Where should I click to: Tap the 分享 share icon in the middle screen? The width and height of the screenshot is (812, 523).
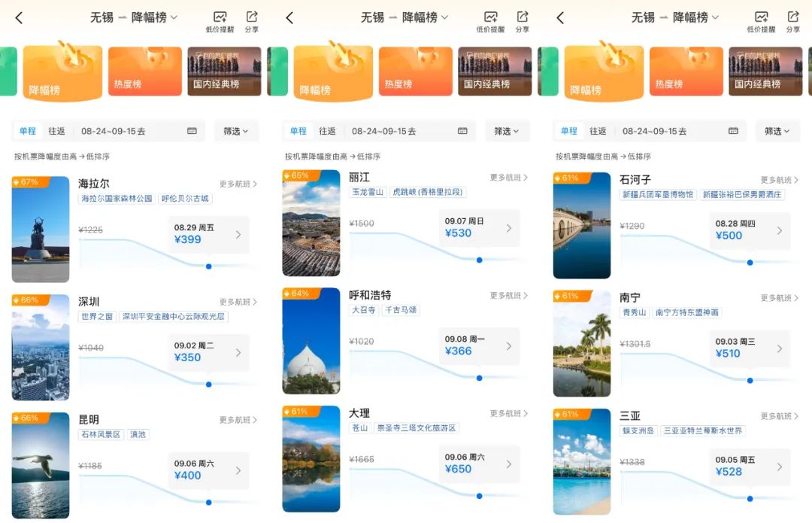coord(522,21)
